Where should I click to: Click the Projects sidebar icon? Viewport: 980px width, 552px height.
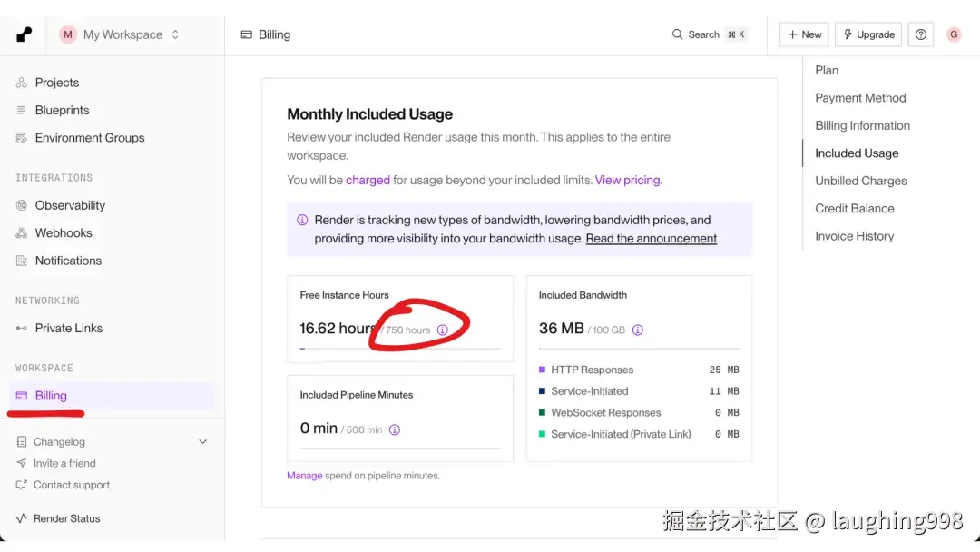pos(21,83)
